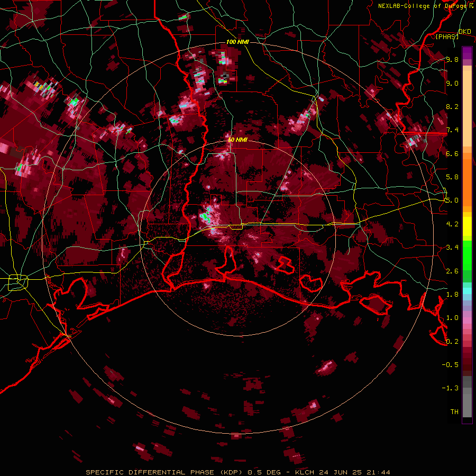
Task: Click the bright green segment of the color bar
Action: pyautogui.click(x=467, y=255)
